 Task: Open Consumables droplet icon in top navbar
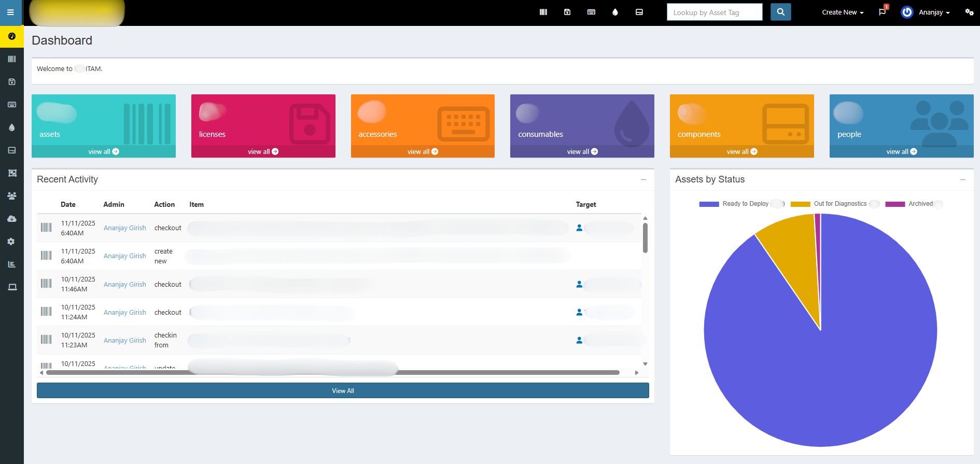coord(615,12)
